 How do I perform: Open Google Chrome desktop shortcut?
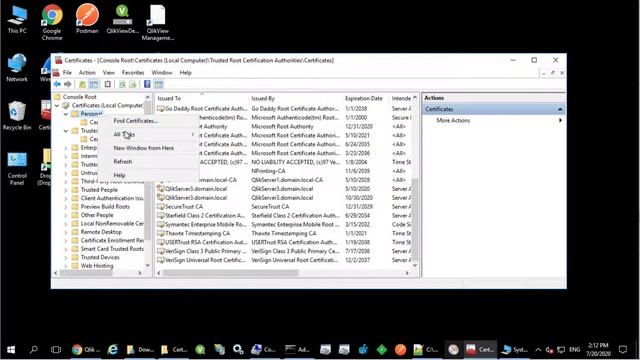click(52, 22)
